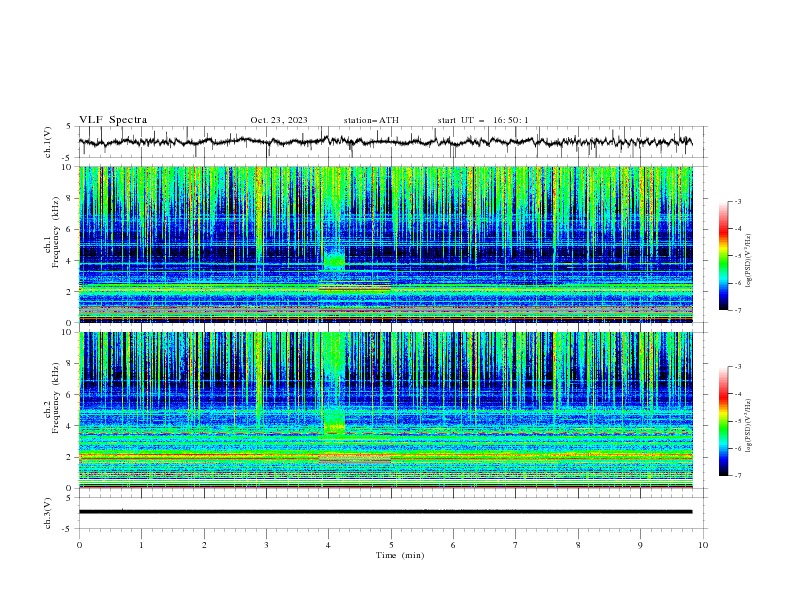Click the "ch.3(V)" axis label
Viewport: 792px width, 612px height.
[x=47, y=513]
